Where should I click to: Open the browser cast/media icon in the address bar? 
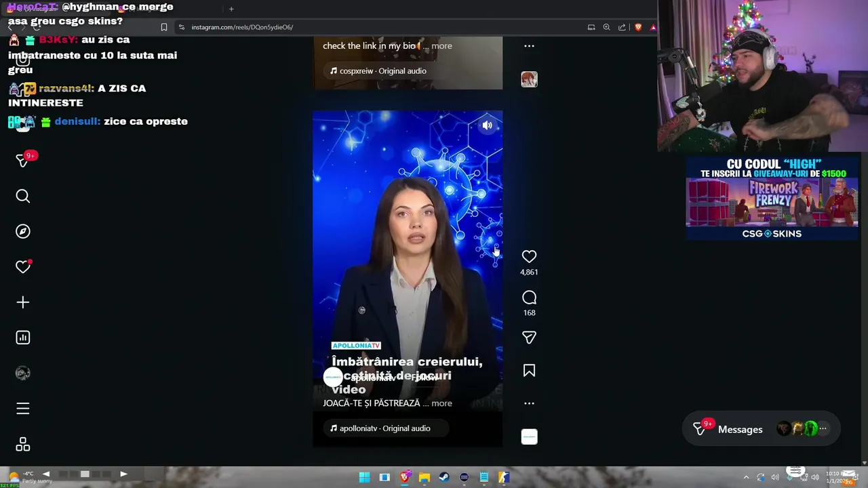[591, 27]
